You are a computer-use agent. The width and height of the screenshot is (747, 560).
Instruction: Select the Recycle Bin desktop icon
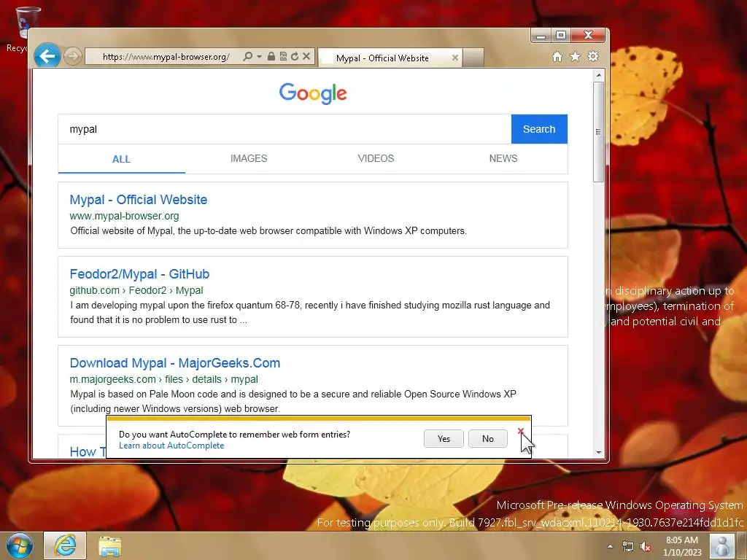pos(21,29)
